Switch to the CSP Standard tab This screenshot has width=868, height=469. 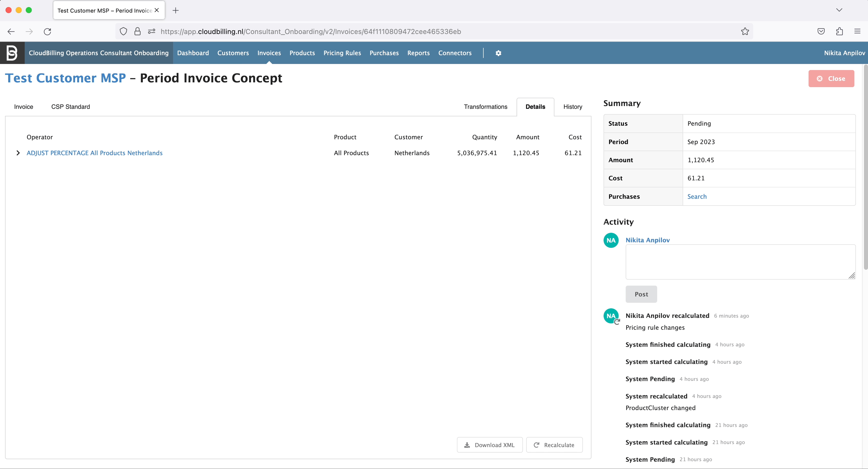(71, 107)
